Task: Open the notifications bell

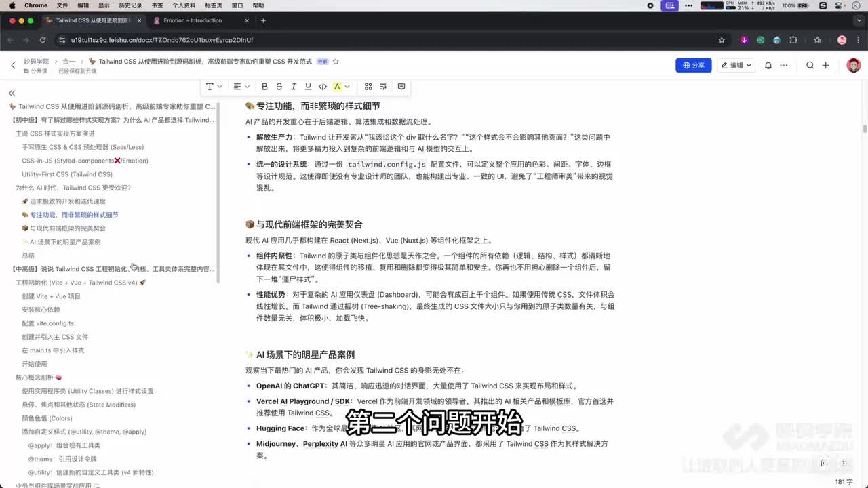Action: [768, 65]
